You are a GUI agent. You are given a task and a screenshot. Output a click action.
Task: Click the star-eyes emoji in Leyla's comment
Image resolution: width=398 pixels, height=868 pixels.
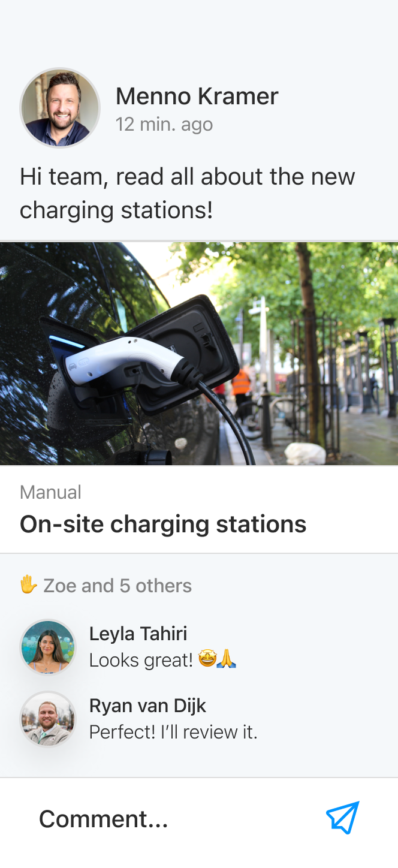(207, 660)
